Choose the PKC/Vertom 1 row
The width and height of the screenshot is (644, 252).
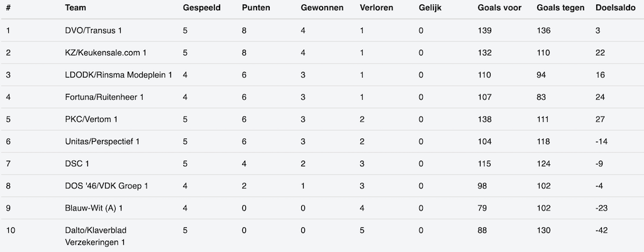[x=91, y=119]
